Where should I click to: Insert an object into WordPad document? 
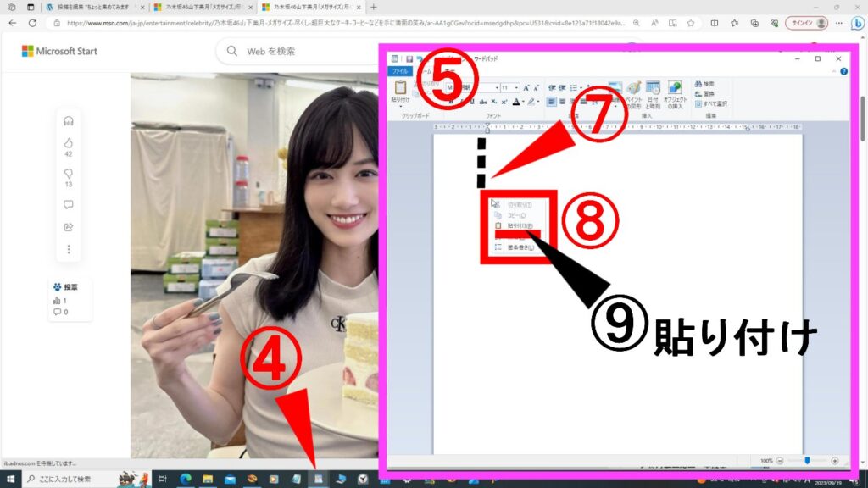pos(675,94)
